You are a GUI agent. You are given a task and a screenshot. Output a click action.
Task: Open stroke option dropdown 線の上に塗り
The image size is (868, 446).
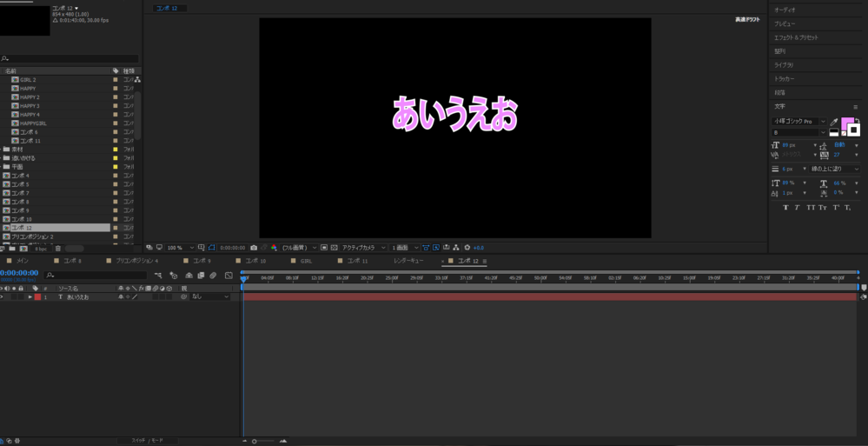(x=835, y=169)
